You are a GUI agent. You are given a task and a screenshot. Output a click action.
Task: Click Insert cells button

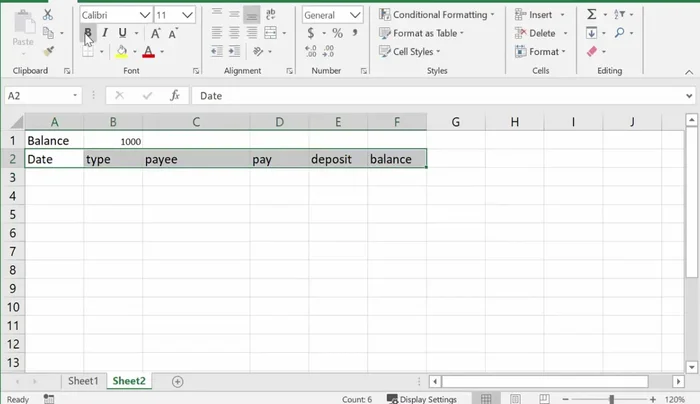pos(534,15)
